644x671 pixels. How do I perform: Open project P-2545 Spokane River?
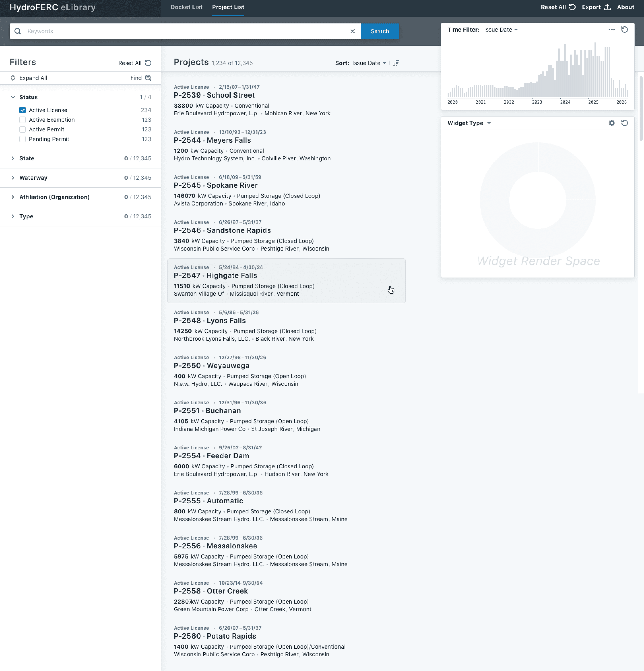tap(286, 190)
